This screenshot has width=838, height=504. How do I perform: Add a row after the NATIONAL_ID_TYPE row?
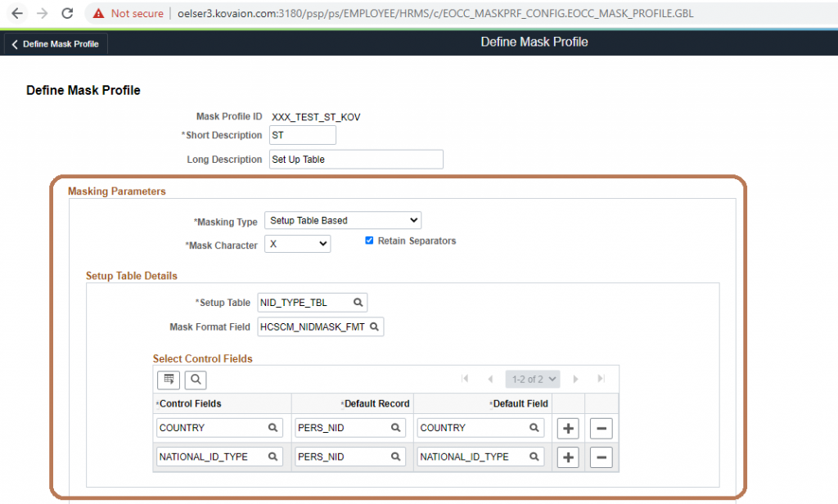(568, 457)
